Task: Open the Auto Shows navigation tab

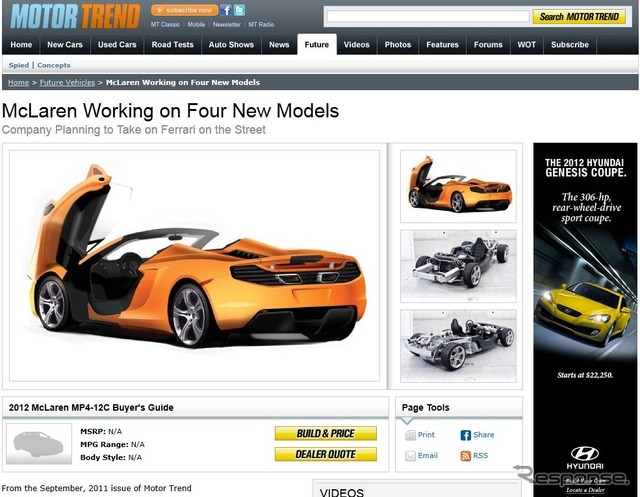Action: click(x=231, y=44)
